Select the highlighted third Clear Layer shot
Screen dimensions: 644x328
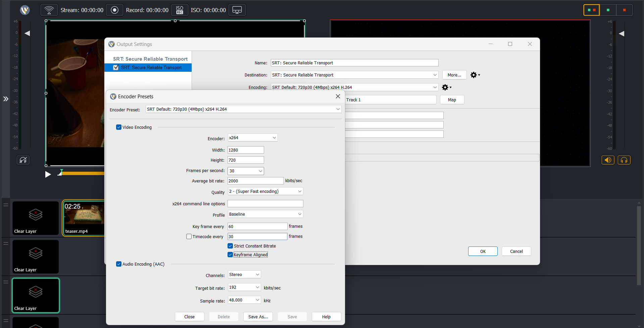pos(36,295)
